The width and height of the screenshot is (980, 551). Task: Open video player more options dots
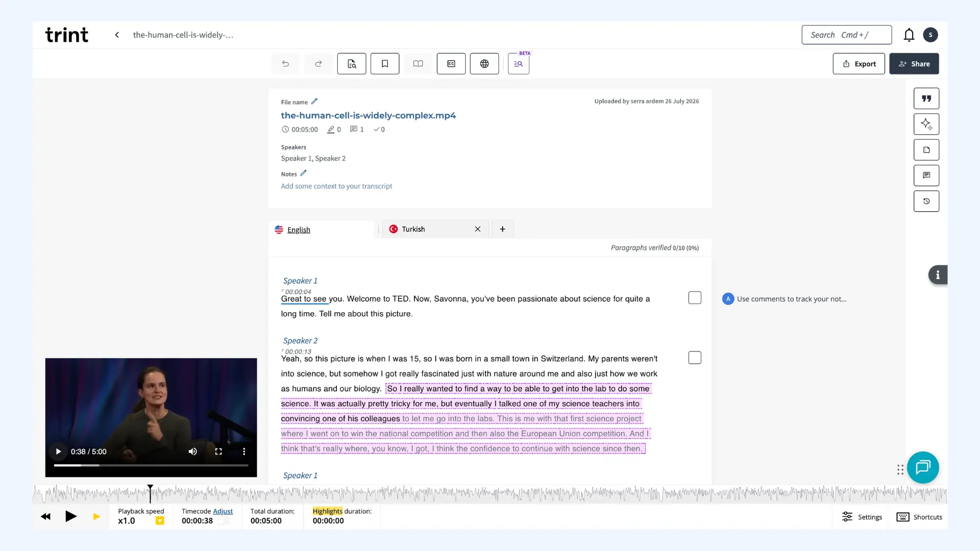pos(244,452)
